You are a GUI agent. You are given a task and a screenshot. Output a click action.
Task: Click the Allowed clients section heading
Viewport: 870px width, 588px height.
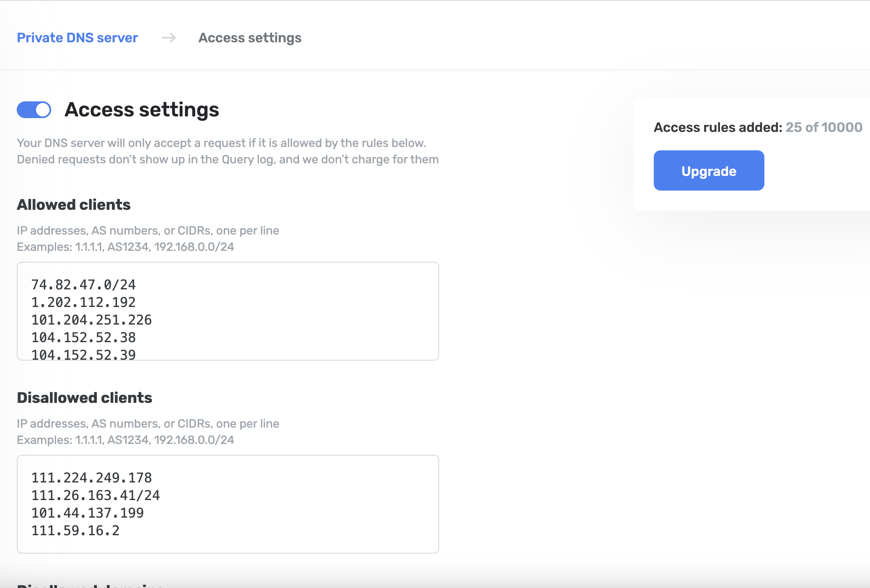(73, 205)
